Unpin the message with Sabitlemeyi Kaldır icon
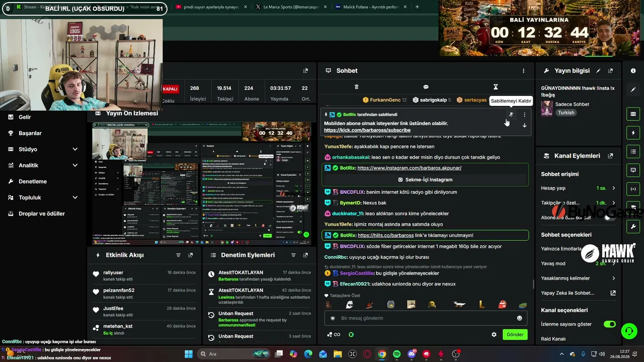 click(511, 115)
